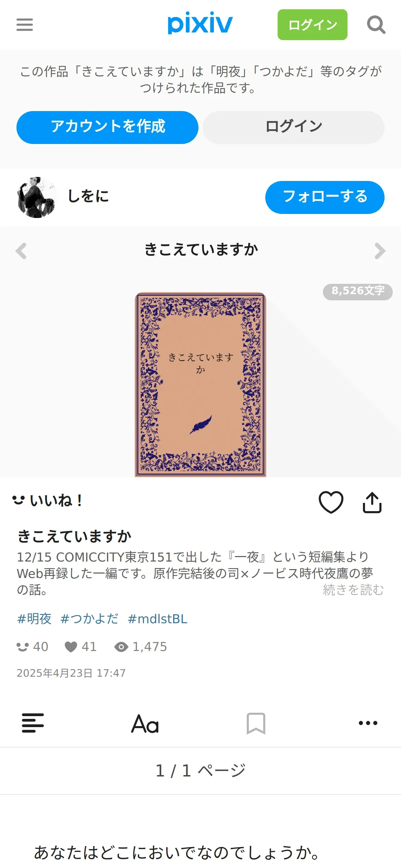
Task: Toggle follow with フォローする button
Action: tap(325, 197)
